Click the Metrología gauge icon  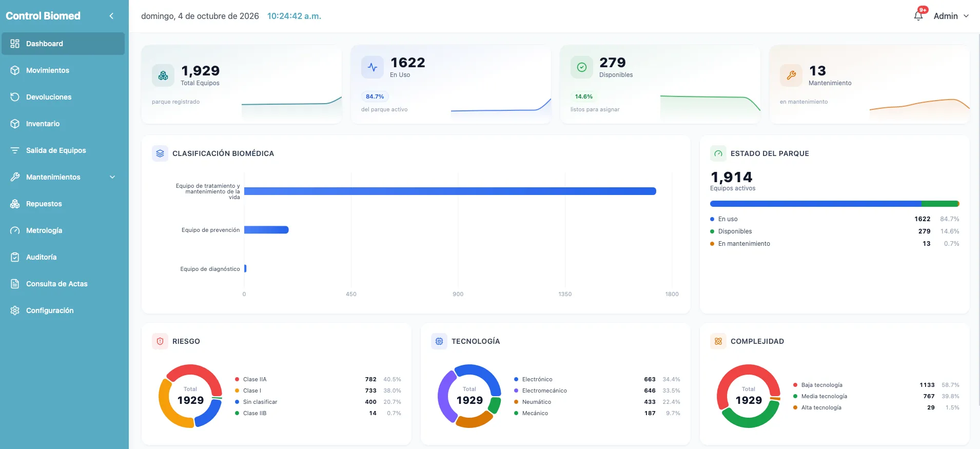[x=15, y=230]
